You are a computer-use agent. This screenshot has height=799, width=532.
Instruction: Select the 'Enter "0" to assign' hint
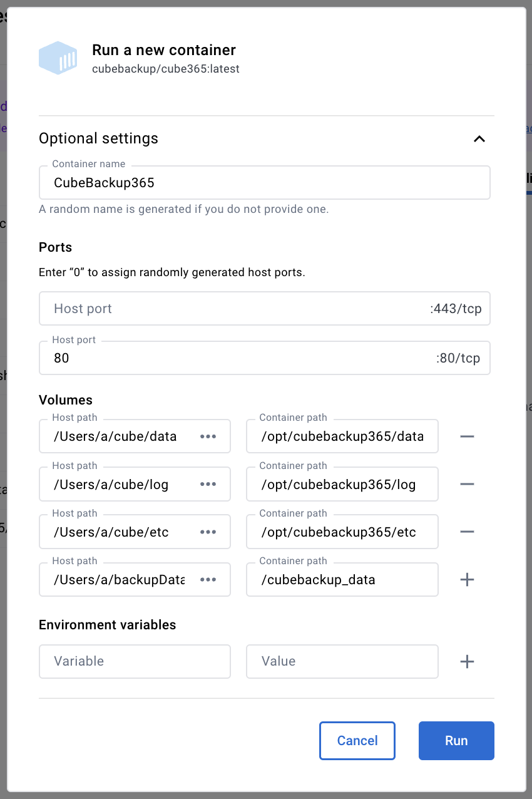[x=172, y=273]
